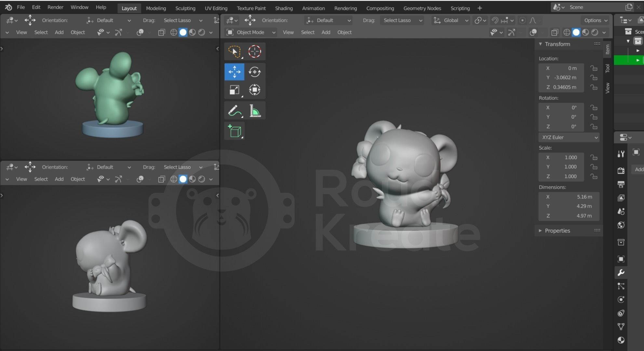This screenshot has width=644, height=351.
Task: Select the Lasso selection tool
Action: pyautogui.click(x=234, y=51)
